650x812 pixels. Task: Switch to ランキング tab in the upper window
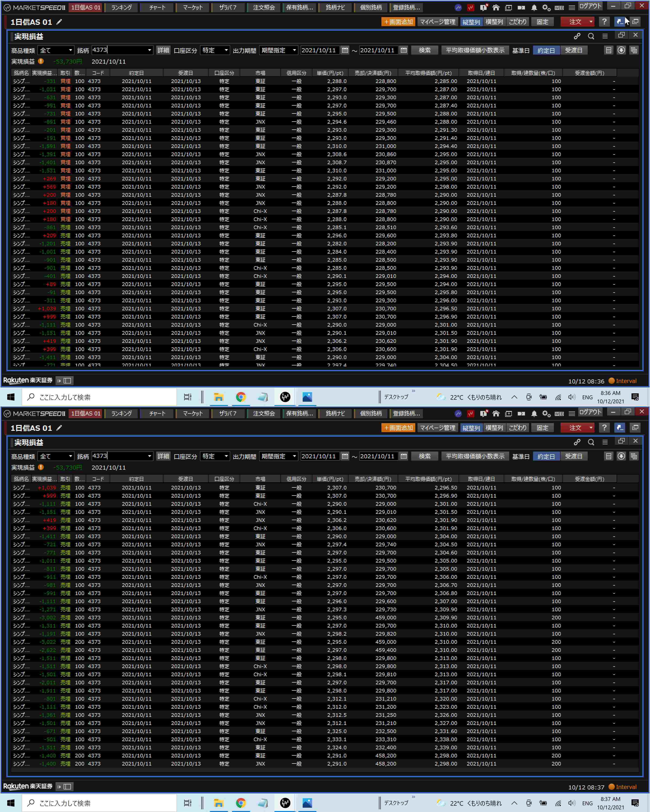(x=121, y=7)
